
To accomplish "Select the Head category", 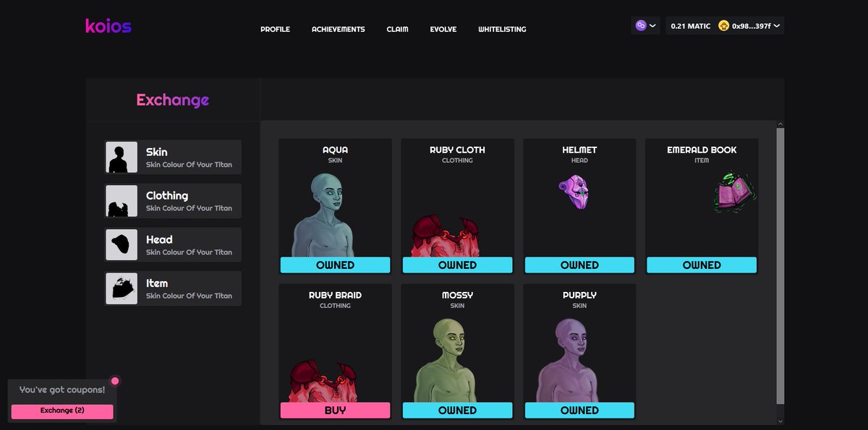I will click(x=172, y=245).
